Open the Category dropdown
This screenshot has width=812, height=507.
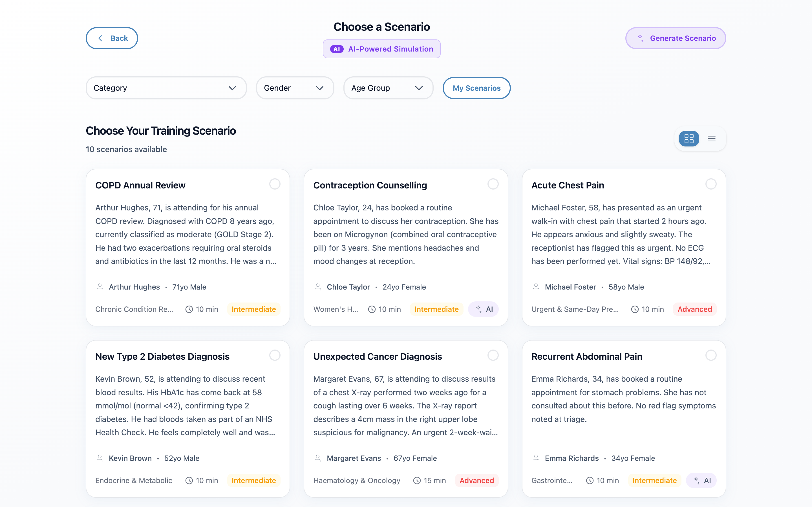tap(166, 88)
